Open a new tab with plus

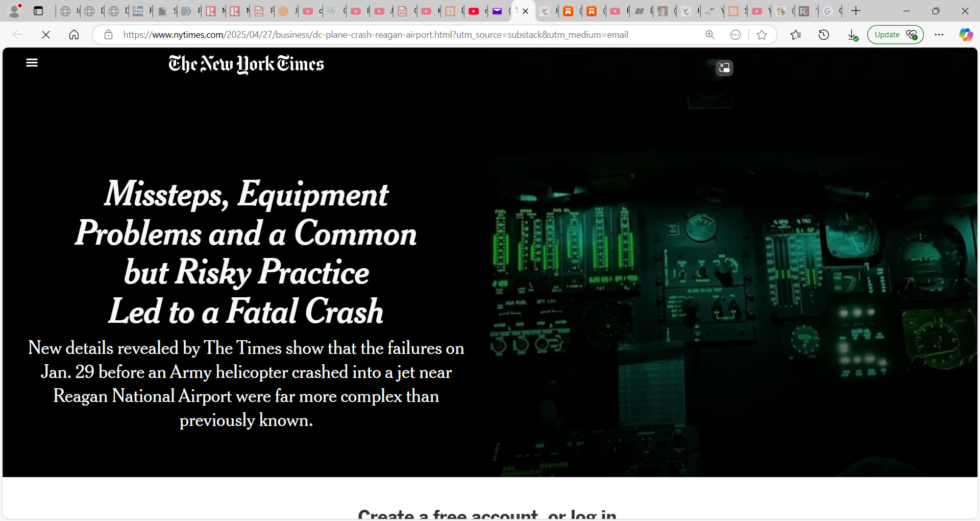coord(856,11)
